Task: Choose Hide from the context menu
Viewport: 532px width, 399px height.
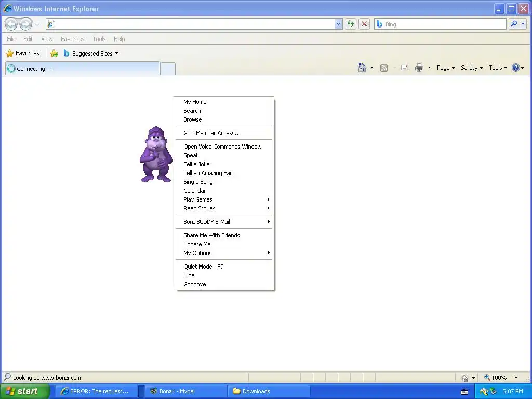Action: (224, 275)
